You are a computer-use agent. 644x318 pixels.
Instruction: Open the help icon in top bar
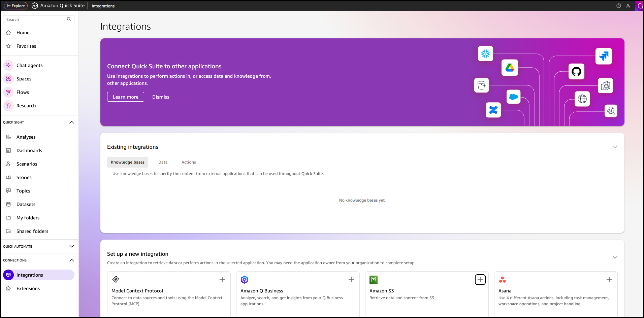coord(619,6)
